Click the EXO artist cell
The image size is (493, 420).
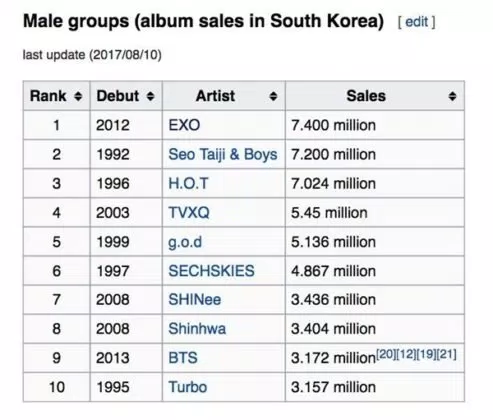tap(224, 125)
